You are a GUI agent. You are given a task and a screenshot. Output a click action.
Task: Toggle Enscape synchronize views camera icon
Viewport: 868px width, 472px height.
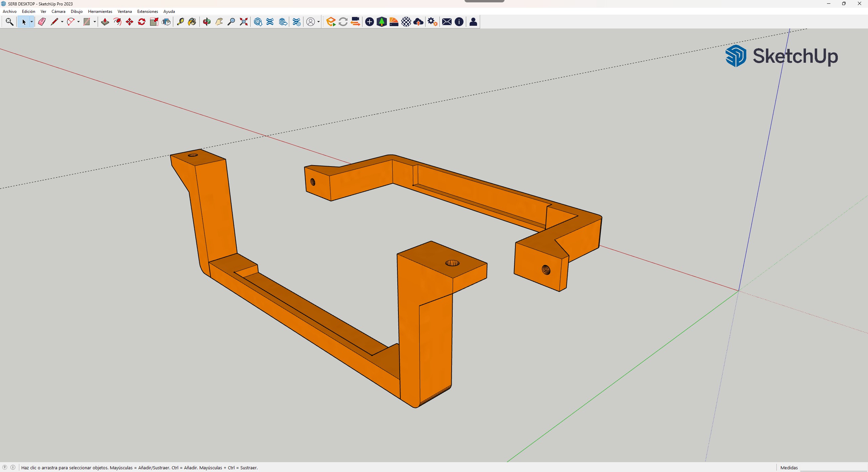355,22
